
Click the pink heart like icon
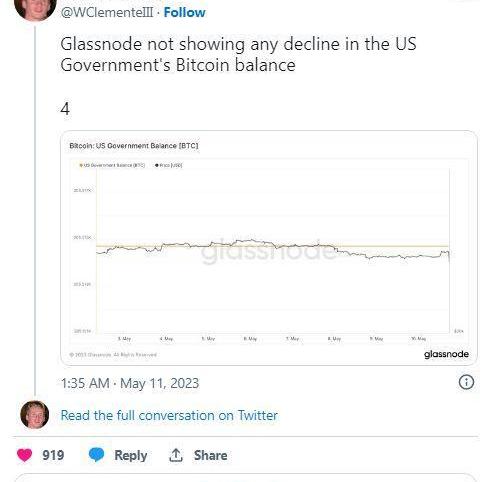pyautogui.click(x=24, y=455)
